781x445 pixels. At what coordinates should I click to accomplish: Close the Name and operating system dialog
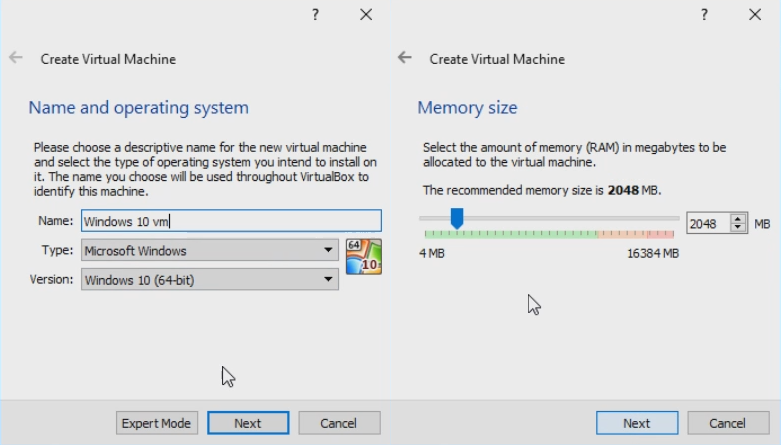click(x=366, y=14)
